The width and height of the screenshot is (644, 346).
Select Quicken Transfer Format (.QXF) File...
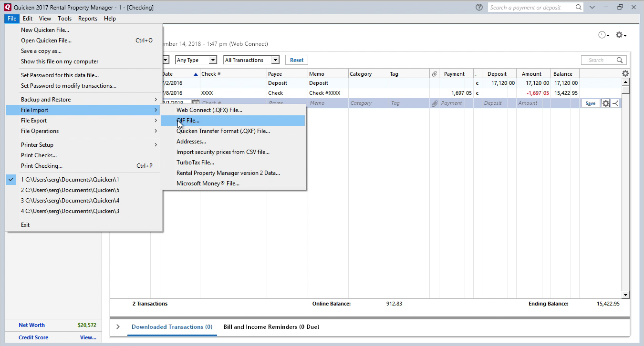point(233,131)
